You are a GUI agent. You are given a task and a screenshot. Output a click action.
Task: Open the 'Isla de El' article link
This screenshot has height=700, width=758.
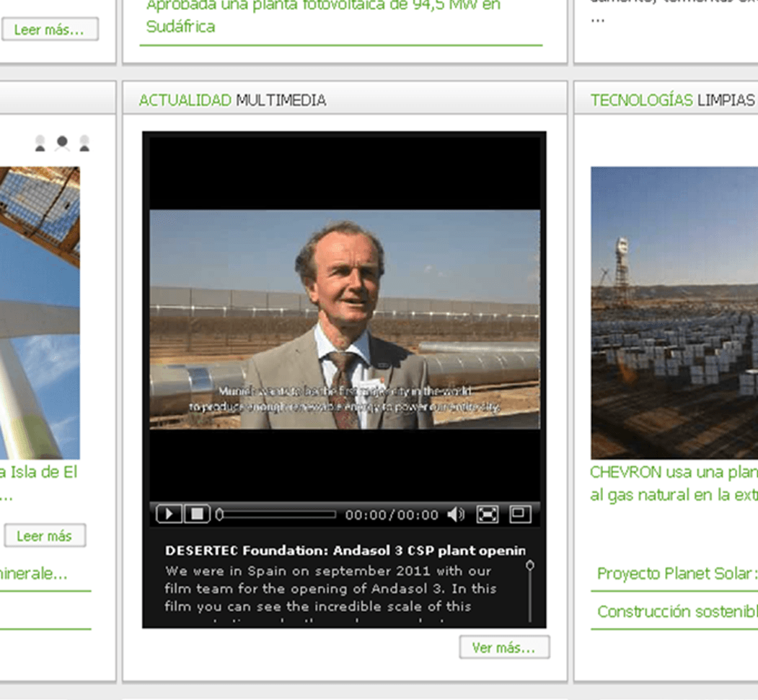pyautogui.click(x=39, y=484)
